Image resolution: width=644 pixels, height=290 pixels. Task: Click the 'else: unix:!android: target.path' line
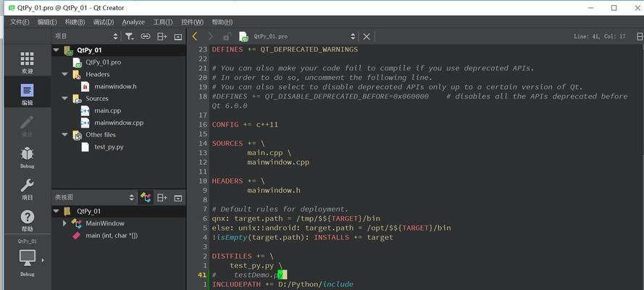tap(332, 228)
